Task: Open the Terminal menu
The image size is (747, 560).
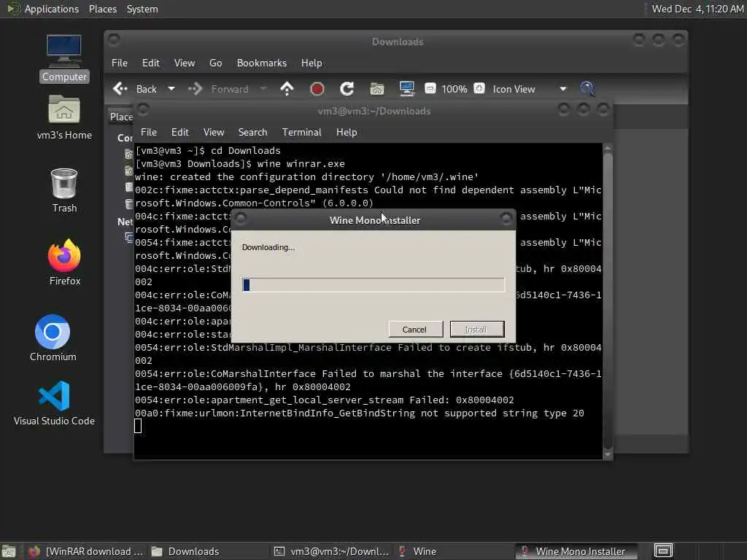Action: 301,133
